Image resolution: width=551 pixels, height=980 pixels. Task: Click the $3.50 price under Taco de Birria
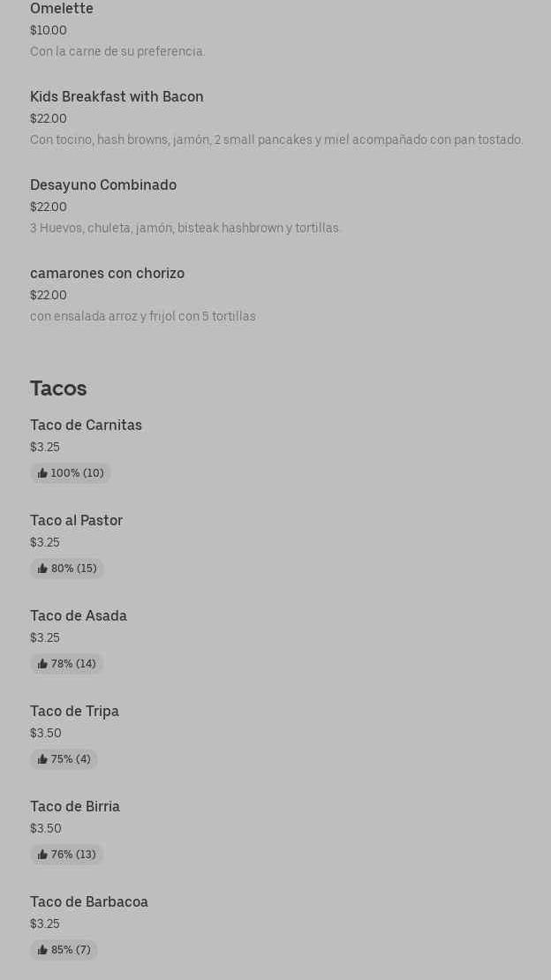click(x=46, y=829)
